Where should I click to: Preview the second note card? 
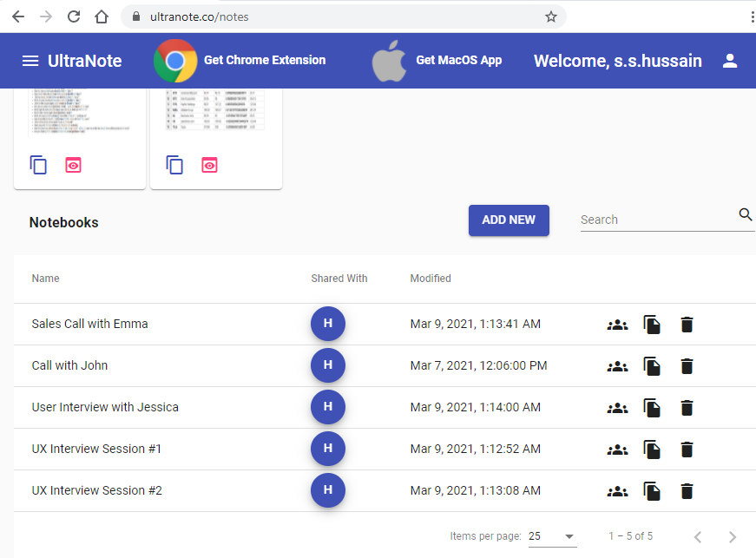point(209,165)
